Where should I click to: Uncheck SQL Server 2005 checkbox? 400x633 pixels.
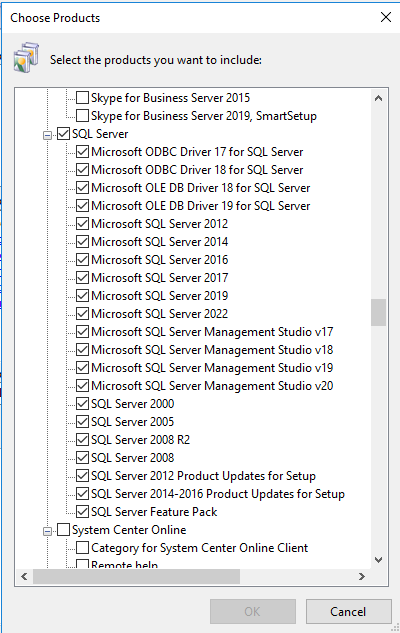pos(82,422)
